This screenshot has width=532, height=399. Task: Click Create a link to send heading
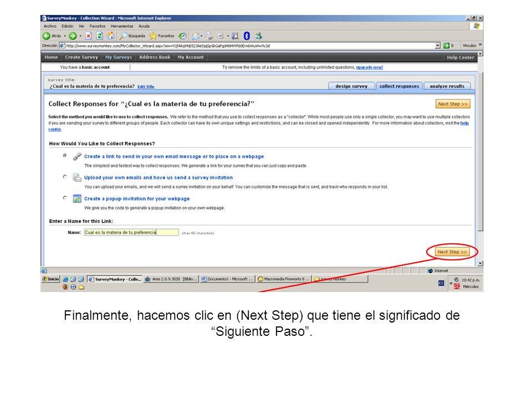(173, 156)
